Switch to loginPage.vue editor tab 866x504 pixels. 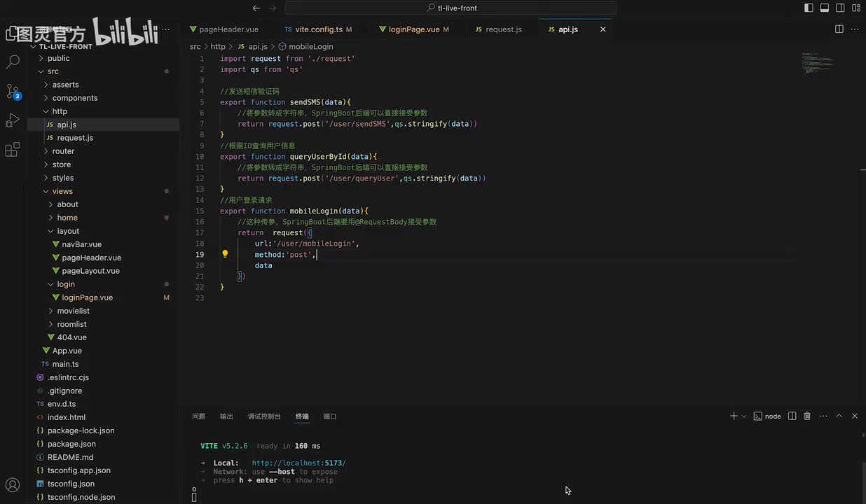coord(414,29)
